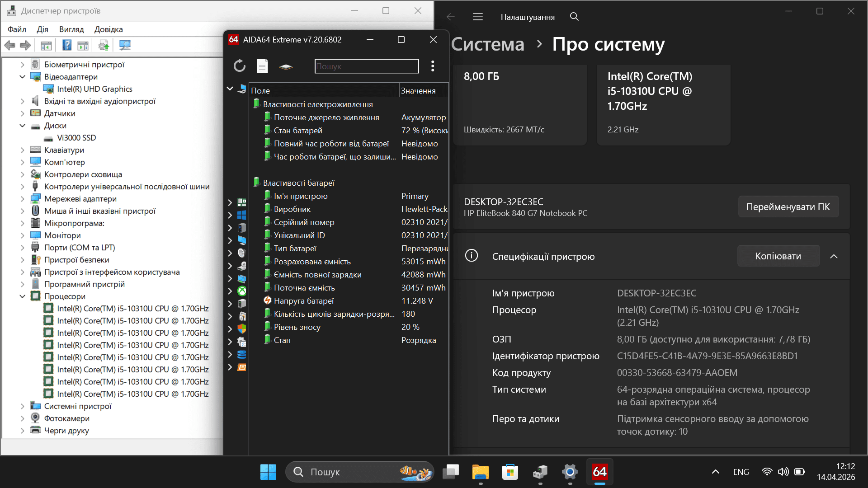This screenshot has height=488, width=868.
Task: Click the AIDA64 refresh icon
Action: (240, 66)
